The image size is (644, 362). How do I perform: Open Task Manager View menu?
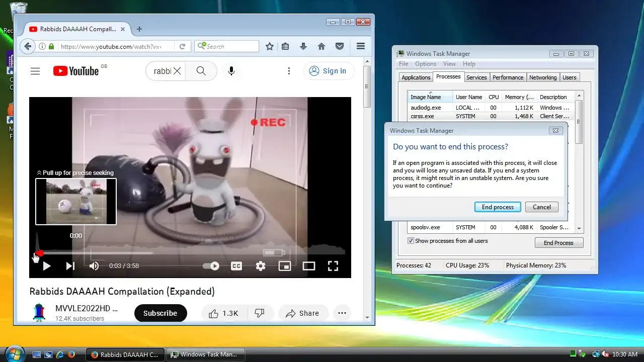tap(449, 64)
